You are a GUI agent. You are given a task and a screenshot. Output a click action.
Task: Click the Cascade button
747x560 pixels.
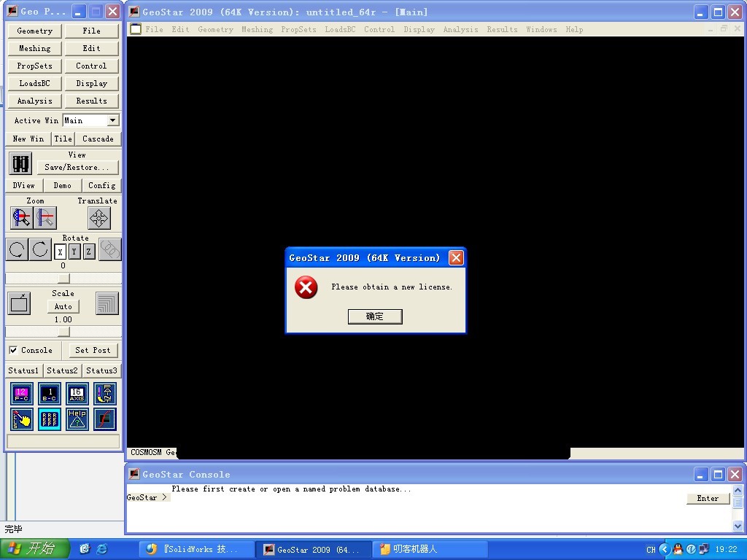[x=98, y=139]
